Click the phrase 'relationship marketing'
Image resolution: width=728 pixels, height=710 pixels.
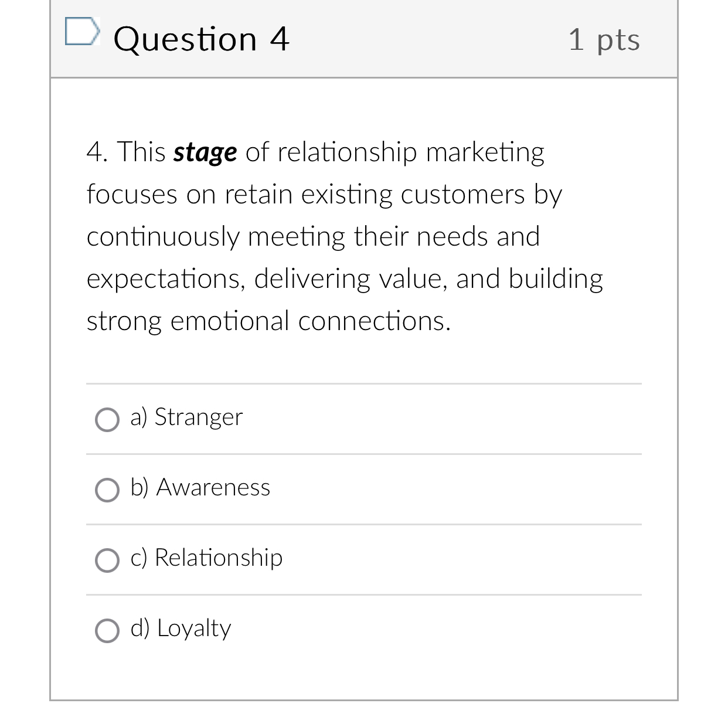tap(410, 152)
